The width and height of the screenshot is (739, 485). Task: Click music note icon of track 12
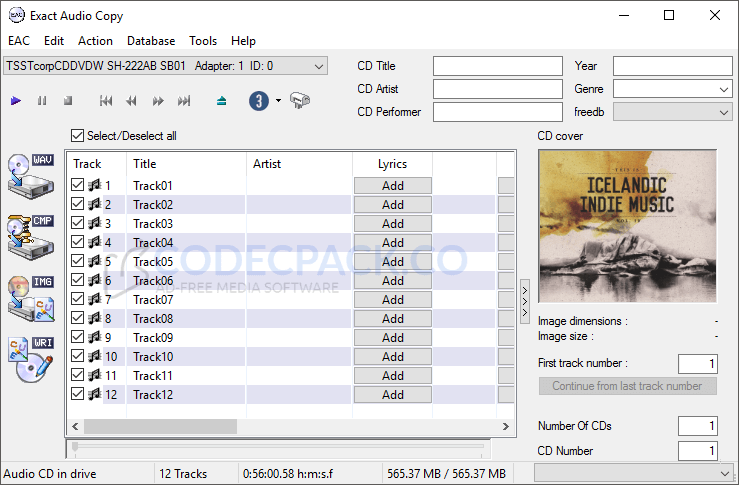[x=95, y=394]
